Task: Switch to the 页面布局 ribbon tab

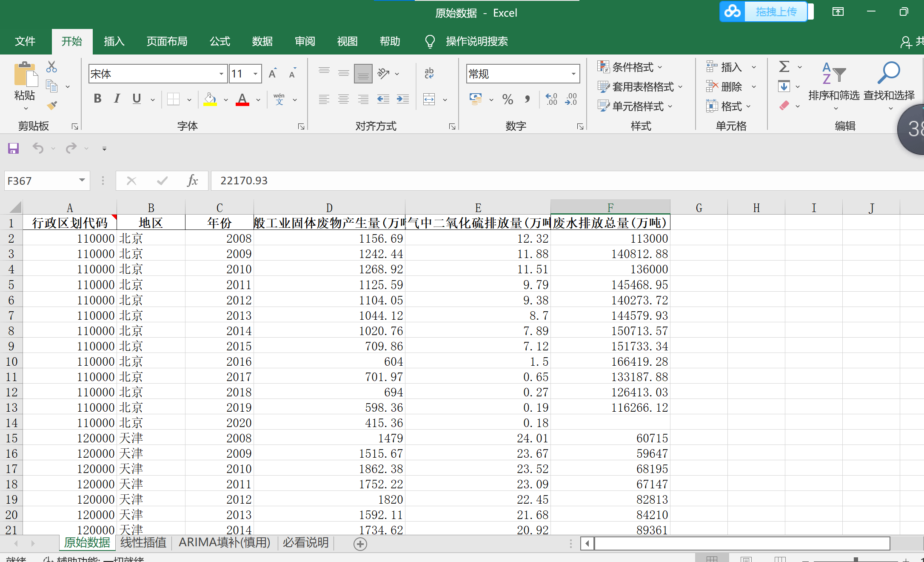Action: tap(167, 41)
